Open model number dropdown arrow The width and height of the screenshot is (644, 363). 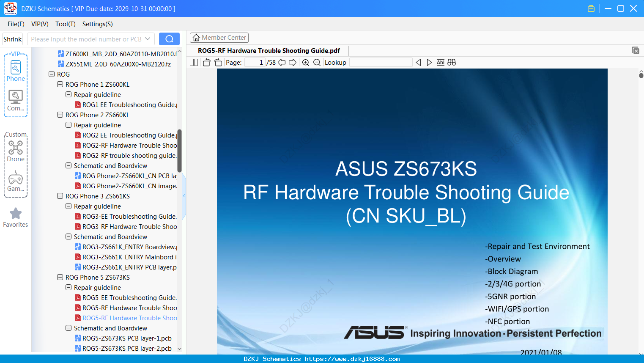point(148,39)
